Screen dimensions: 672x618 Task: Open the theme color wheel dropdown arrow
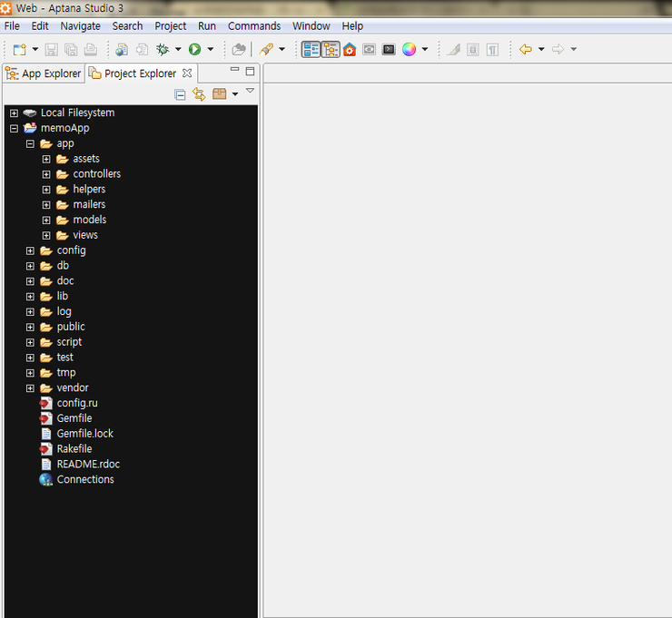(425, 49)
